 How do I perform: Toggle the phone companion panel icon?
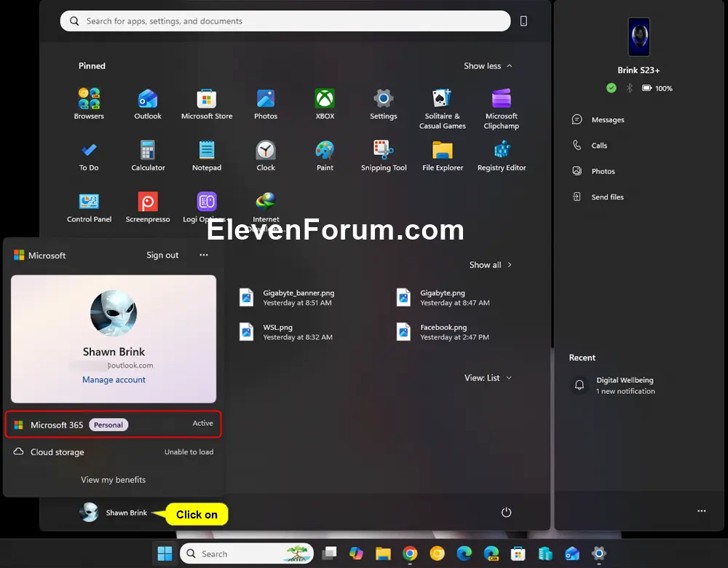pos(523,21)
